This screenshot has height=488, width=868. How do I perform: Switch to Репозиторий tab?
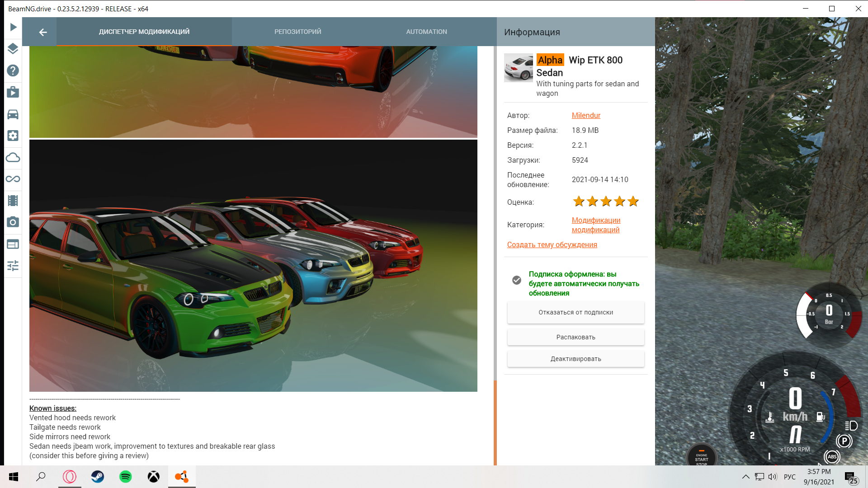(298, 32)
